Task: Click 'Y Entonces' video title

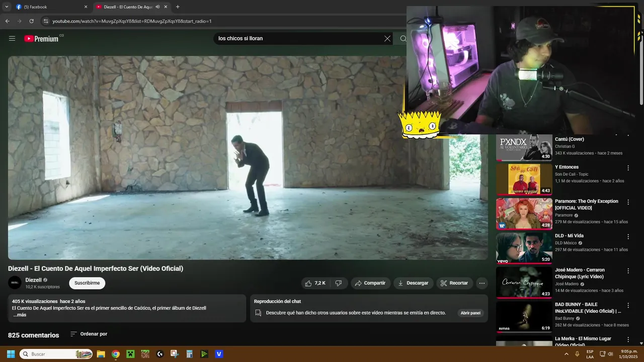Action: (567, 167)
